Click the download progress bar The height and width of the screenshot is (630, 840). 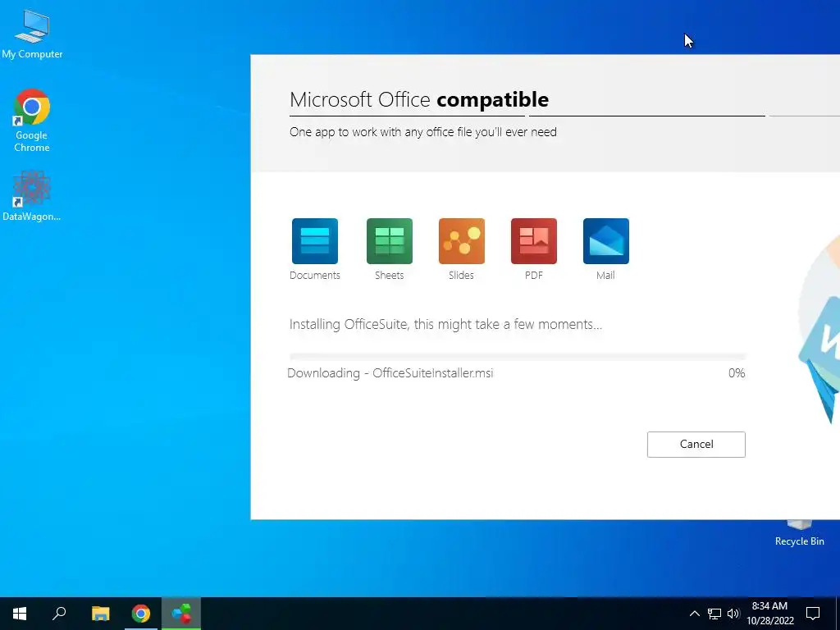pyautogui.click(x=518, y=356)
